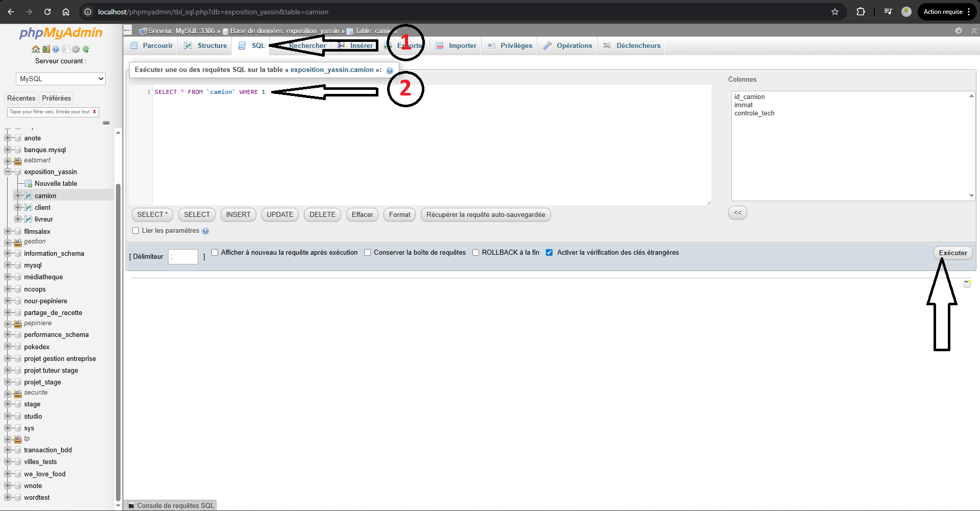The height and width of the screenshot is (511, 980).
Task: Open the SQL query console at bottom
Action: pos(170,505)
